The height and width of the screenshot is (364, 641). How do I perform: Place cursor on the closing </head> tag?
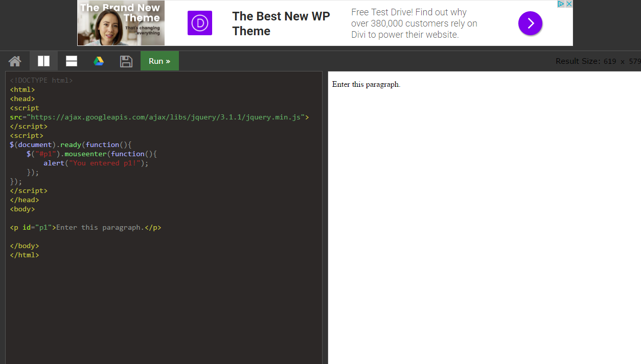tap(25, 200)
